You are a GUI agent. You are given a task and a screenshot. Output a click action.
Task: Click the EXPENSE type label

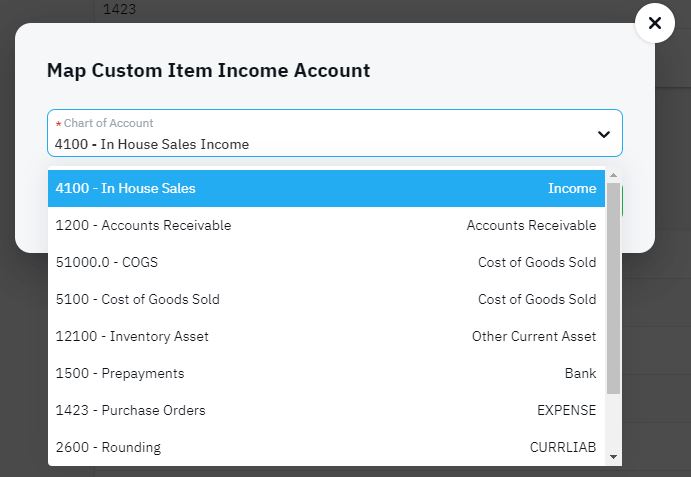566,410
